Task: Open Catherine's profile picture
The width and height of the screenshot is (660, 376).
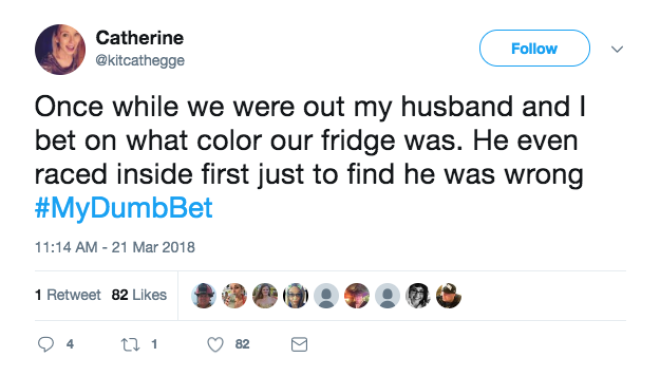Action: click(60, 49)
